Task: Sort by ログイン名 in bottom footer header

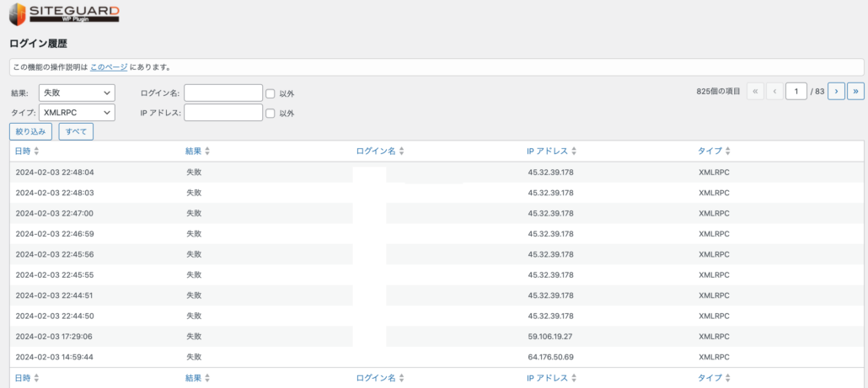Action: click(x=376, y=378)
